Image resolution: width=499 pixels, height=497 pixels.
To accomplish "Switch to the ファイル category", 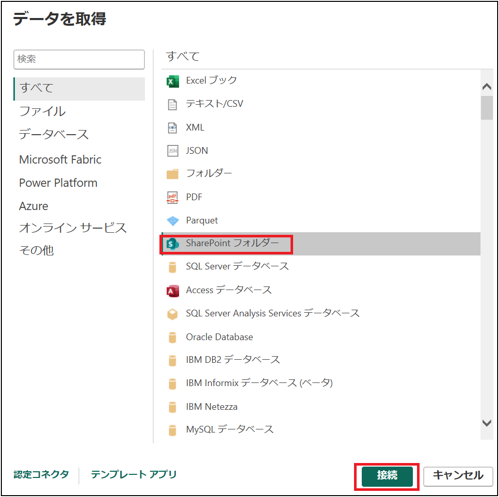I will pyautogui.click(x=42, y=111).
